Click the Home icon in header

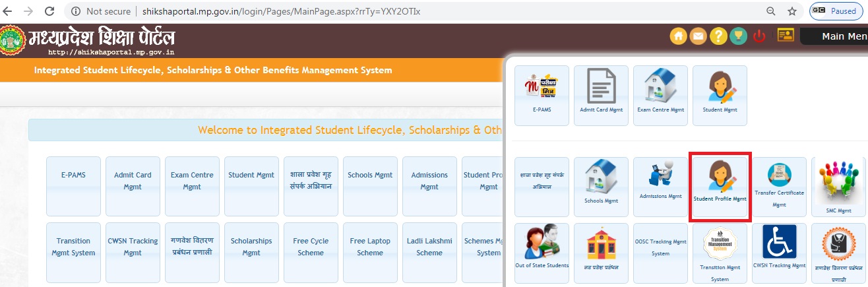click(678, 36)
